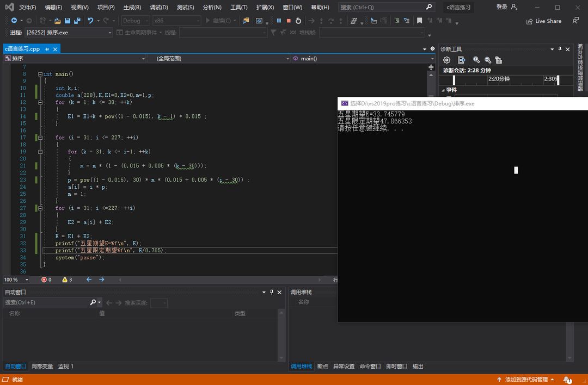Open diagnostic tools window options dropdown

[x=552, y=49]
